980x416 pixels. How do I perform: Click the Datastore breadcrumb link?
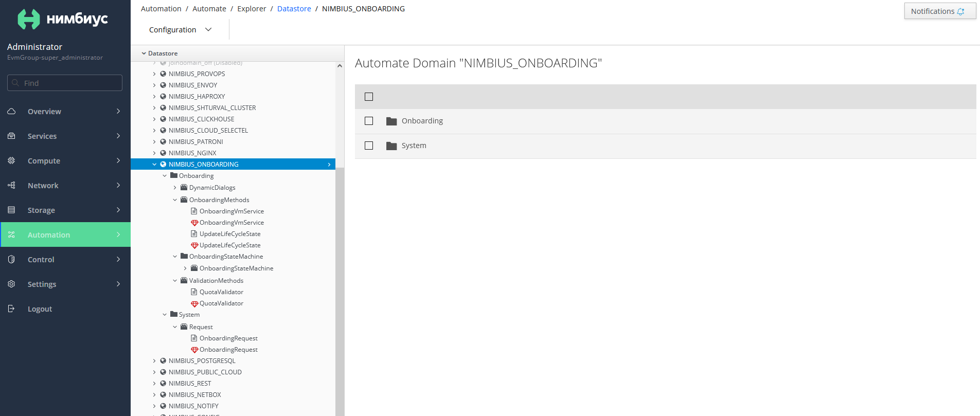pyautogui.click(x=294, y=9)
